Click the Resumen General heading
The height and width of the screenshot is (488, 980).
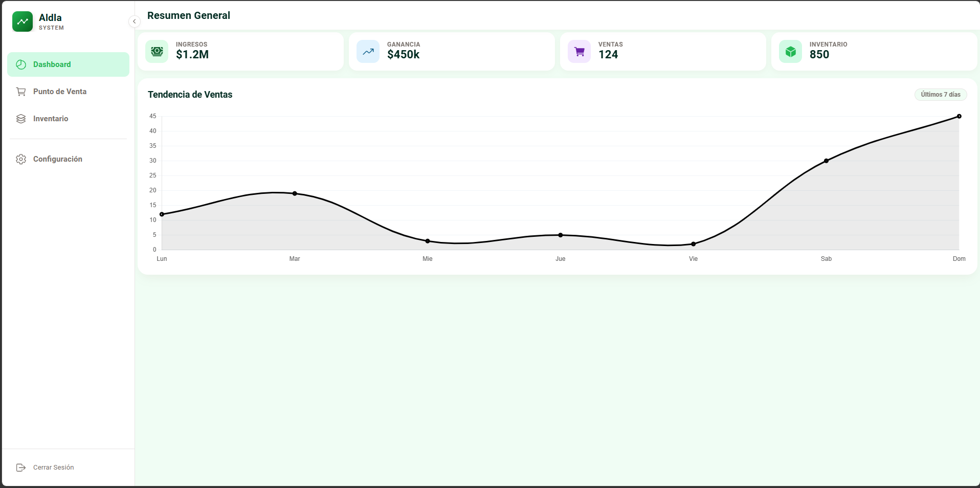188,15
